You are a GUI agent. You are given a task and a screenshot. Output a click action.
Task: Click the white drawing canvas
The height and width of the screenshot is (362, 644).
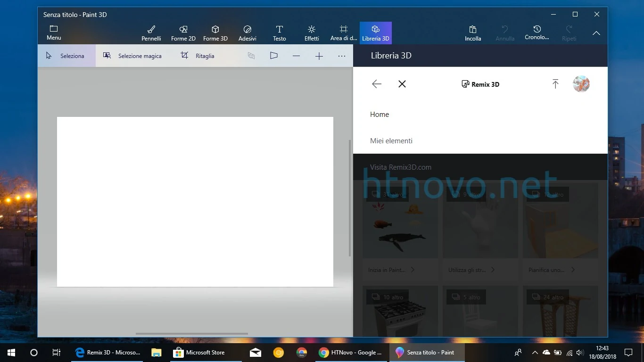coord(195,202)
